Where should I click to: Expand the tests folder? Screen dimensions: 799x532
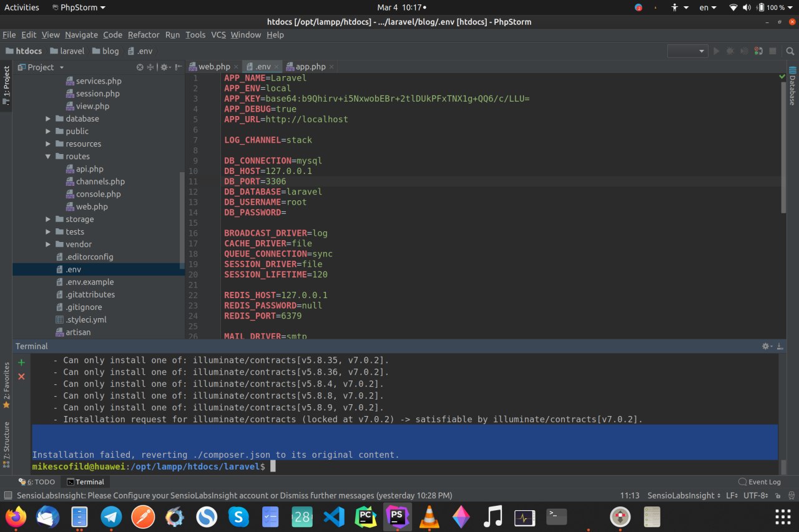pyautogui.click(x=48, y=231)
